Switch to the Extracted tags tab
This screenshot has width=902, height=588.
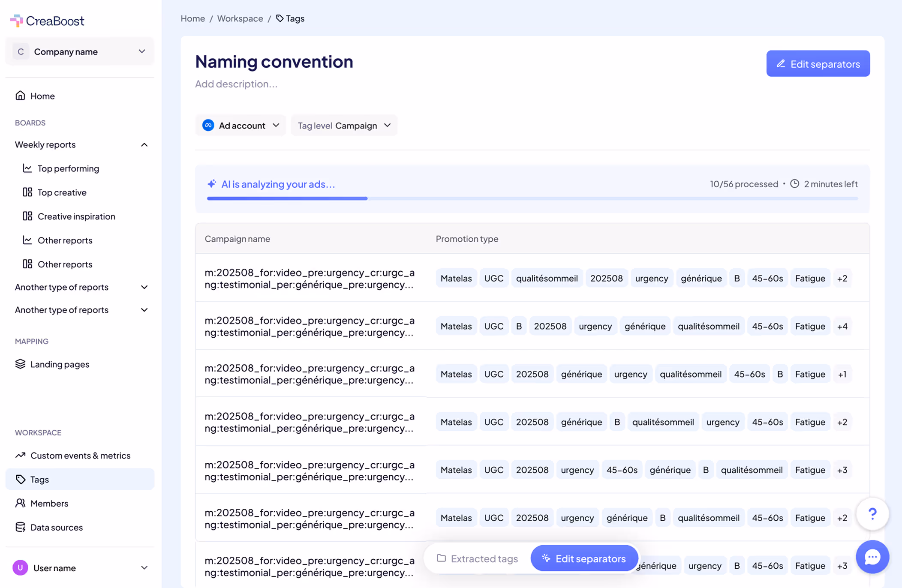[x=477, y=558]
